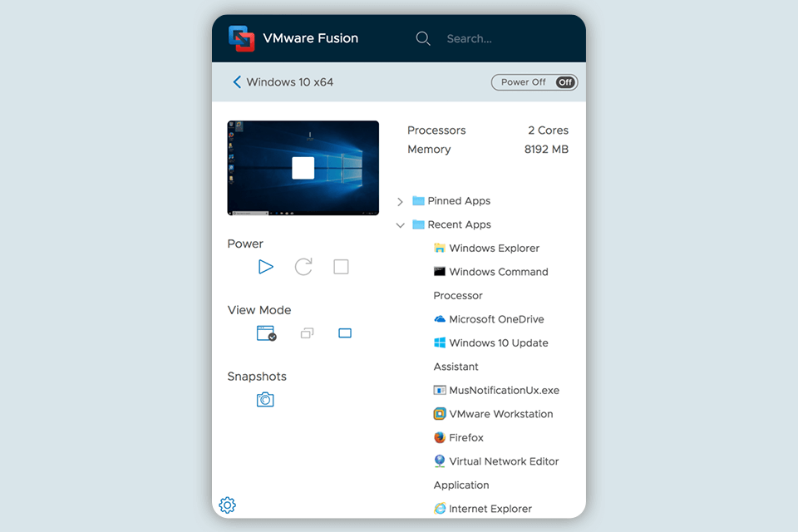This screenshot has height=532, width=798.
Task: Open Internet Explorer from recent apps
Action: (483, 509)
